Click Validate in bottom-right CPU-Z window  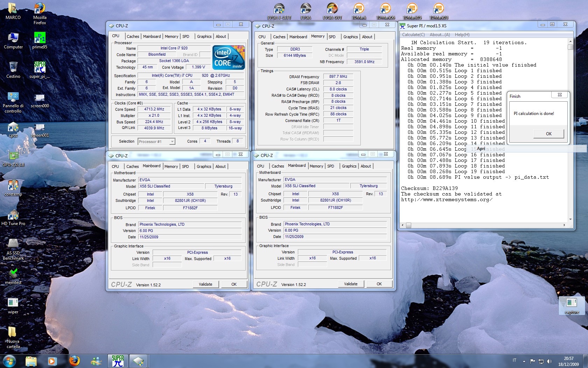[351, 284]
